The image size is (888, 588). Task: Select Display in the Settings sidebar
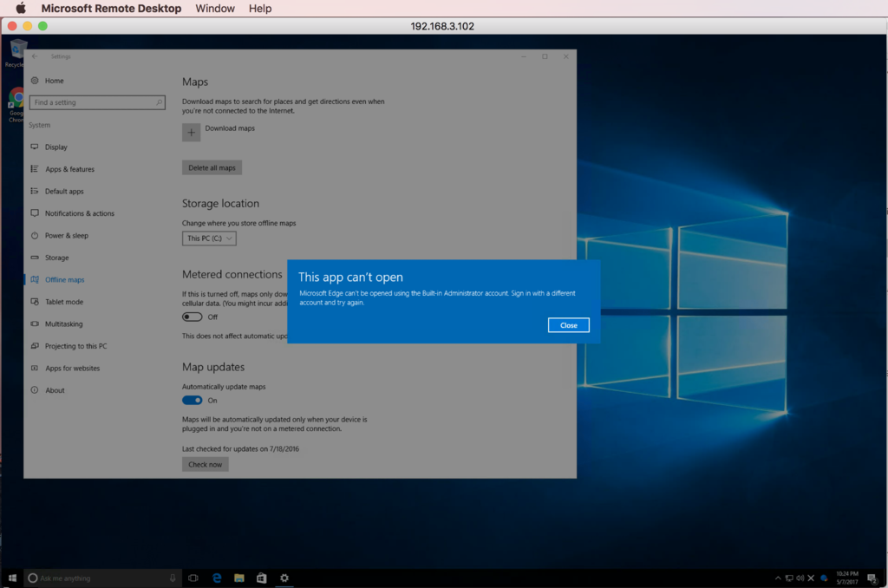click(x=56, y=147)
